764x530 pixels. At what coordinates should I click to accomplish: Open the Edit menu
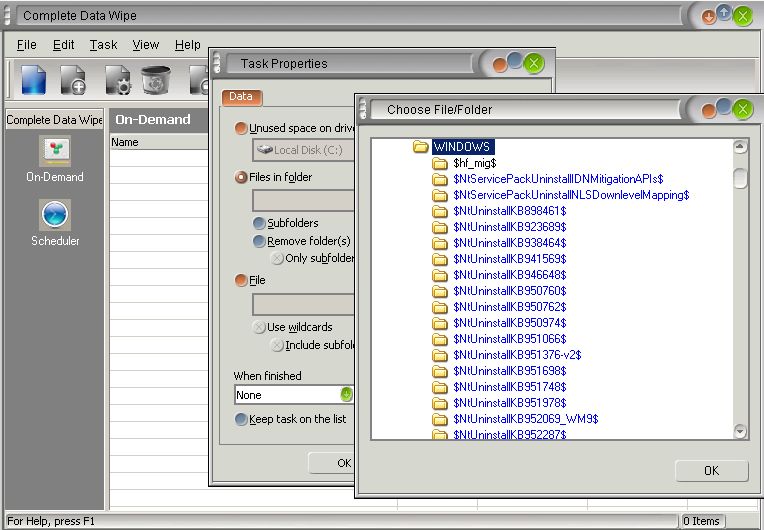(63, 45)
